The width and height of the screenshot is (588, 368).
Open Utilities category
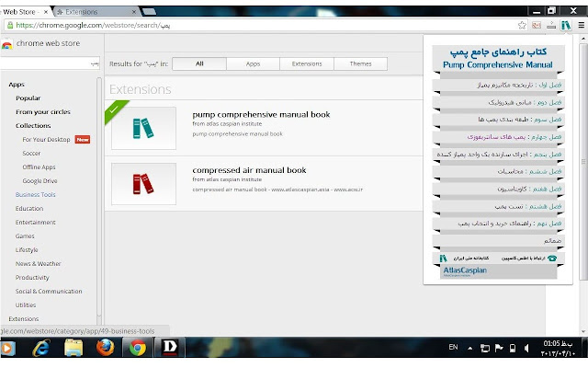tap(26, 305)
